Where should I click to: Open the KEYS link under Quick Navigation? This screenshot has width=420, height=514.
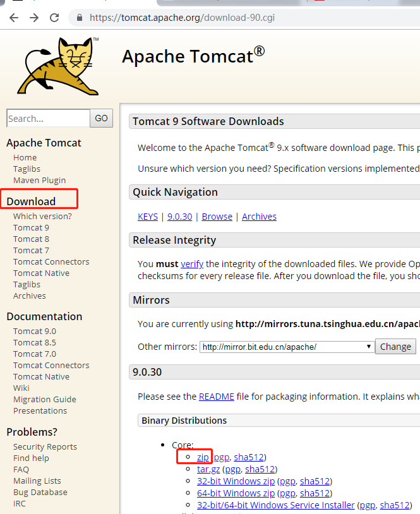click(x=147, y=216)
